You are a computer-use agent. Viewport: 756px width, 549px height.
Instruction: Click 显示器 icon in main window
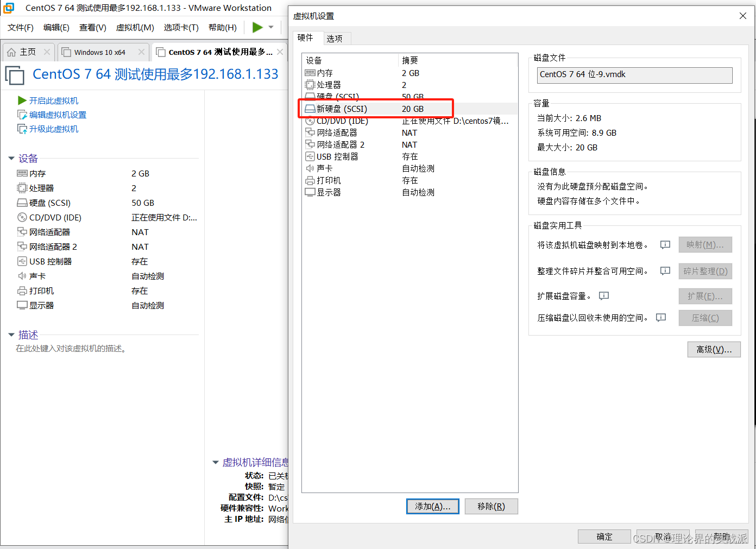[x=22, y=305]
